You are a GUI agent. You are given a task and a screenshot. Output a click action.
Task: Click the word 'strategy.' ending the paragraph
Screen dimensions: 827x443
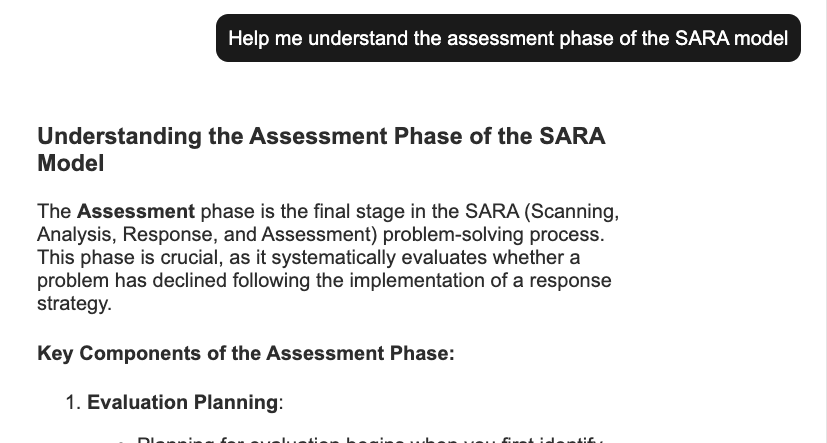pos(74,304)
